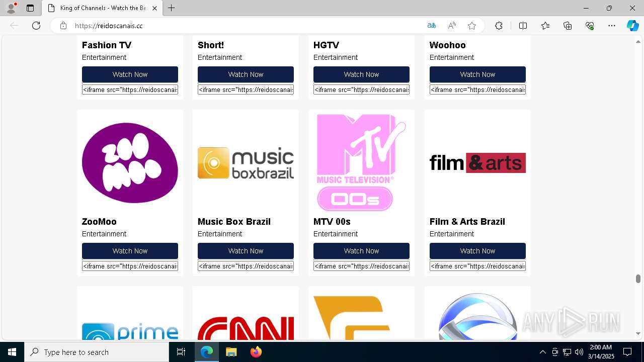The width and height of the screenshot is (644, 362).
Task: Activate the read aloud icon
Action: (x=452, y=26)
